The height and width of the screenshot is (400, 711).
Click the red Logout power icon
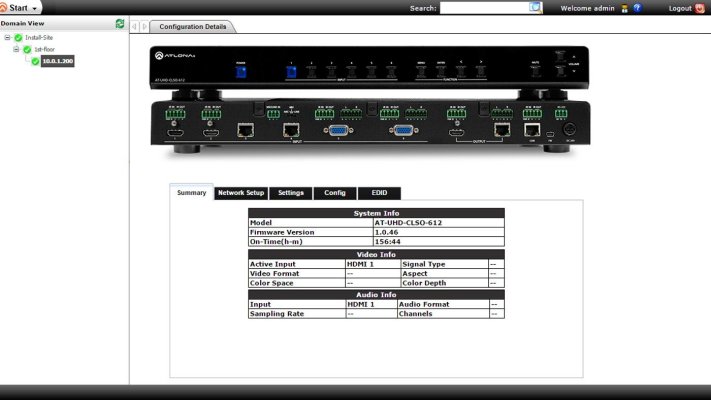click(700, 8)
